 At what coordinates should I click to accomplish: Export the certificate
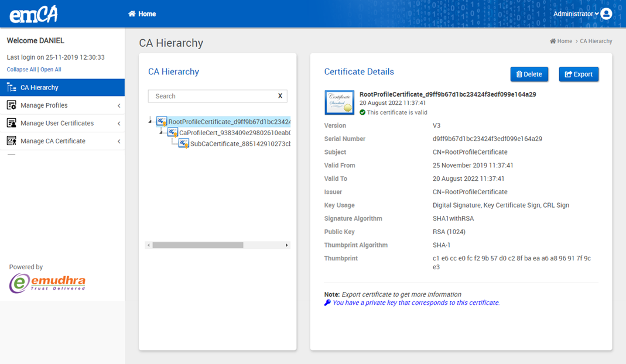[x=579, y=74]
